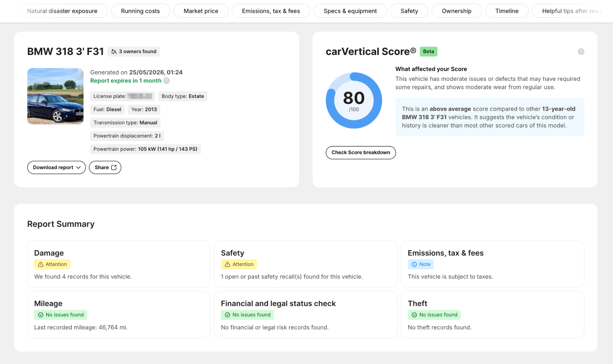Jump to the Safety tab
The height and width of the screenshot is (364, 613).
(409, 11)
